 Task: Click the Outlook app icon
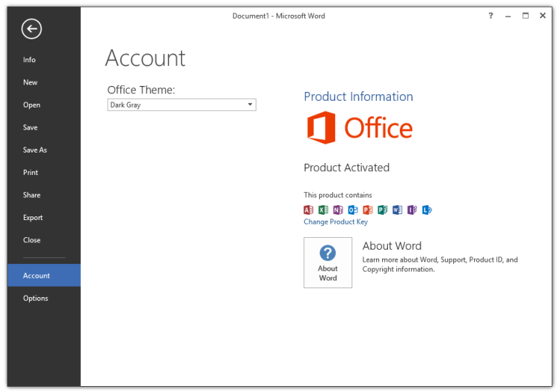click(x=353, y=210)
